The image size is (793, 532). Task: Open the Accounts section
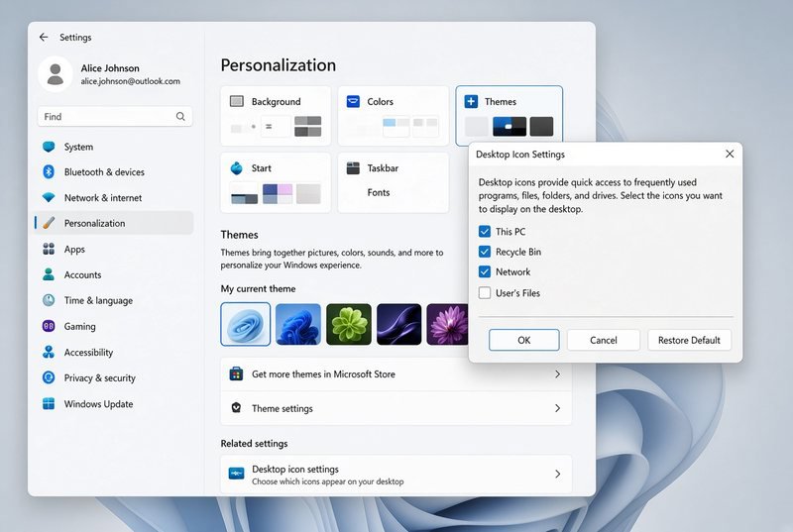[114, 274]
